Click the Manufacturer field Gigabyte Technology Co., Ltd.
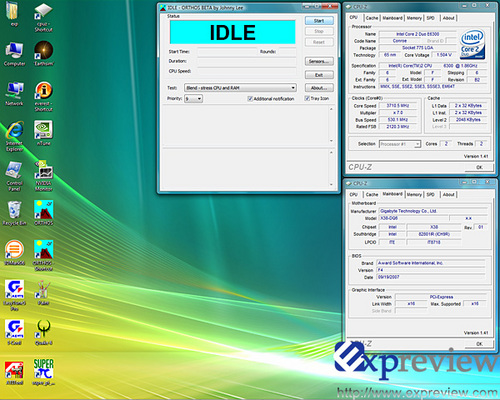 coord(432,211)
